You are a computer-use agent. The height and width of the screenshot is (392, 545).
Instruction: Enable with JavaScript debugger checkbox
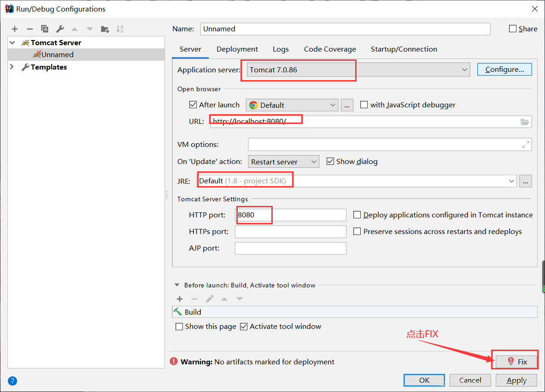(x=364, y=105)
